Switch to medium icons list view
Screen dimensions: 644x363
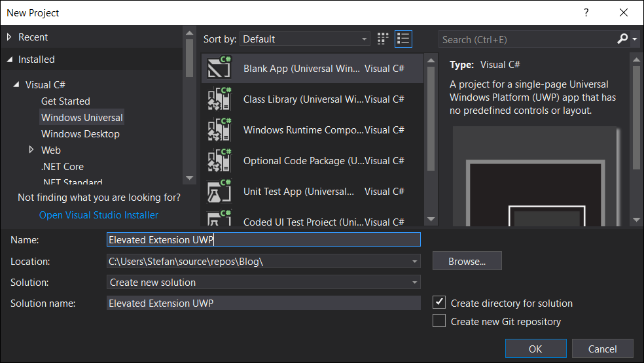click(403, 39)
